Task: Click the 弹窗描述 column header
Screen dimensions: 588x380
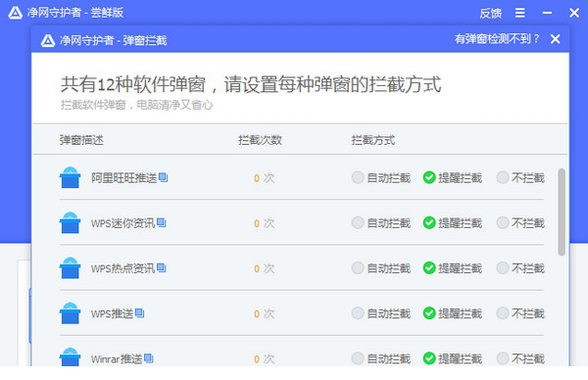Action: pos(81,140)
